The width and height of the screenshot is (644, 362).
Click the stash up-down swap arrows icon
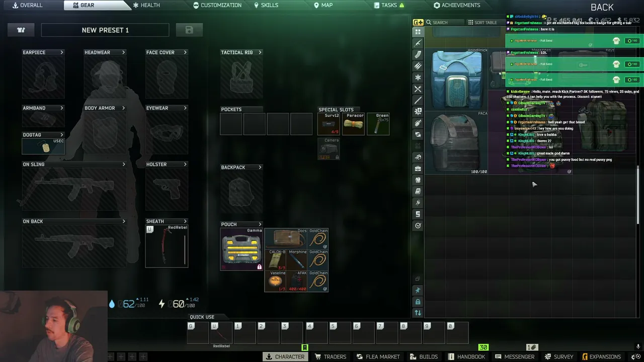(418, 313)
